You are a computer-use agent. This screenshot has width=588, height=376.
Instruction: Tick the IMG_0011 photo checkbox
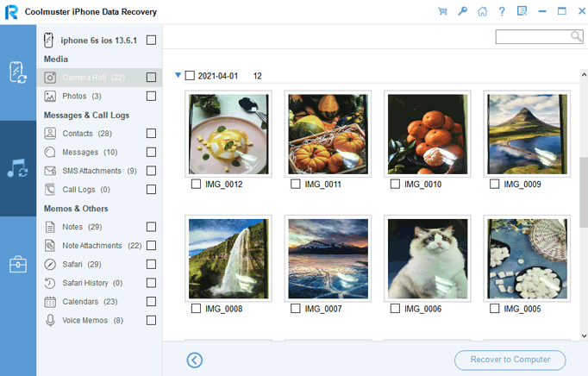click(x=296, y=184)
